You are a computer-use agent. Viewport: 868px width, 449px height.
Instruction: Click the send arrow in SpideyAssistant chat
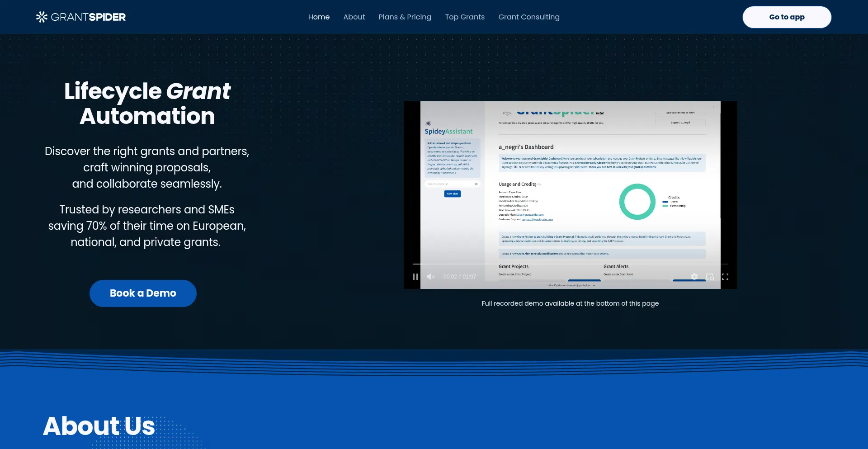476,184
